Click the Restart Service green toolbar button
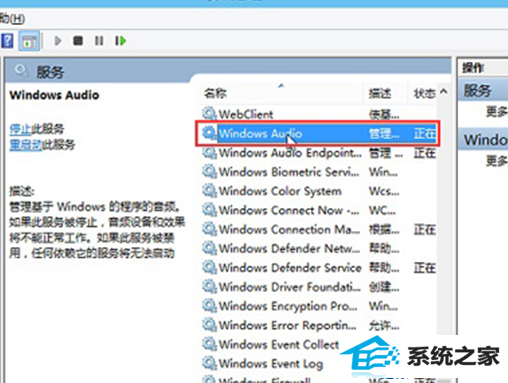The width and height of the screenshot is (508, 383). 120,41
